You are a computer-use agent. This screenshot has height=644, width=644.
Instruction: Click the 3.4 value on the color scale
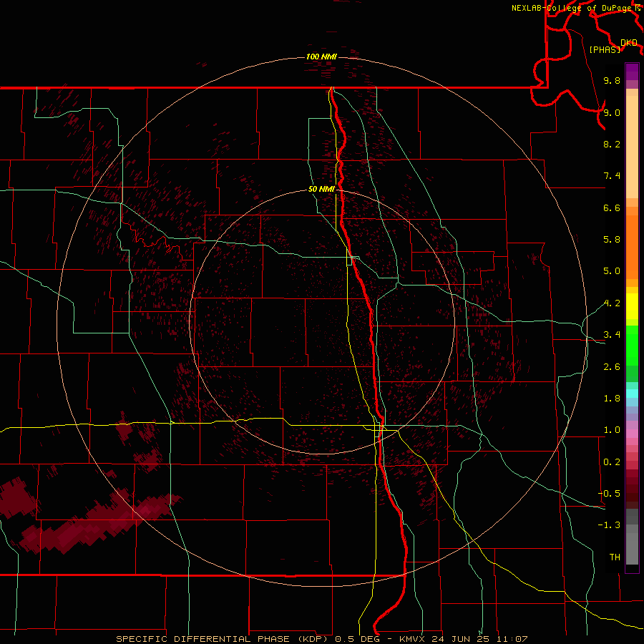pyautogui.click(x=612, y=335)
